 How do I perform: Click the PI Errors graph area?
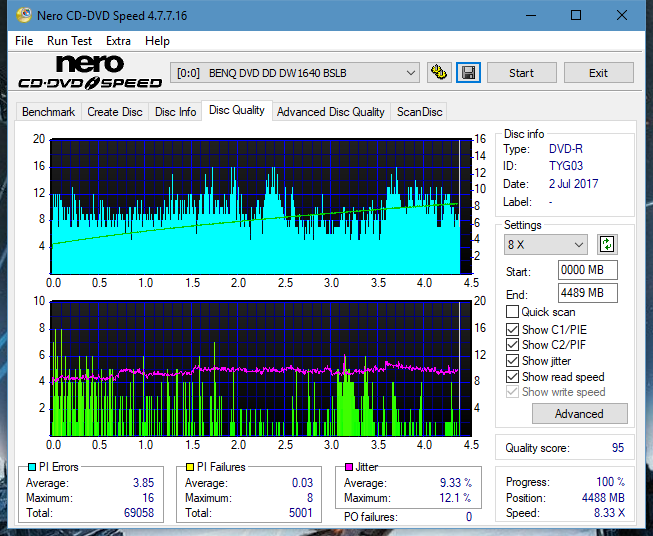(261, 207)
